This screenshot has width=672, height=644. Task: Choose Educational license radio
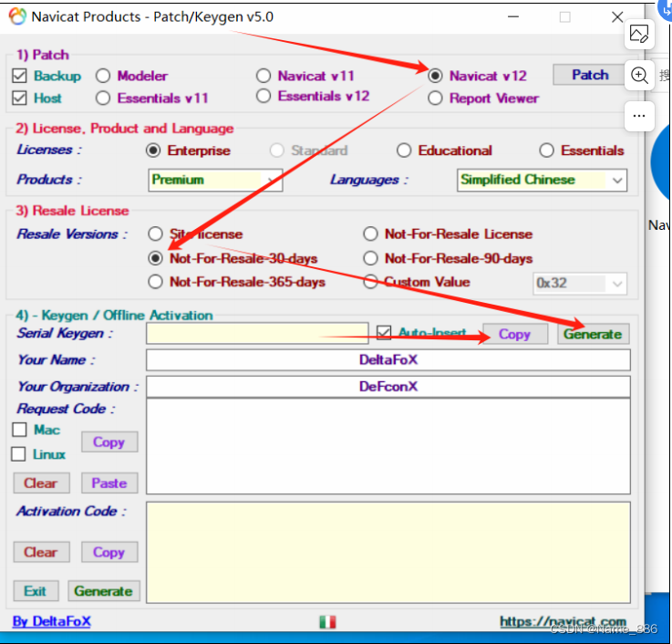coord(404,151)
